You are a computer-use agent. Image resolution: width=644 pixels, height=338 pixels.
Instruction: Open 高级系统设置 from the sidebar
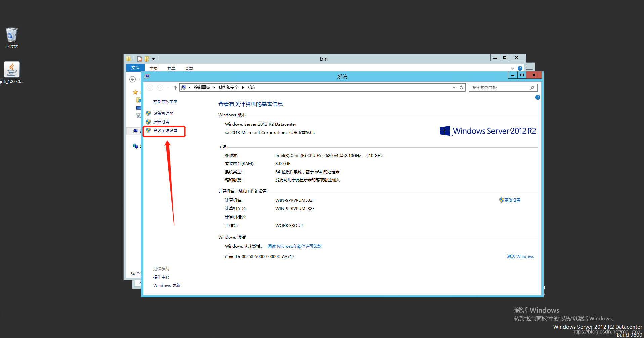(x=165, y=131)
